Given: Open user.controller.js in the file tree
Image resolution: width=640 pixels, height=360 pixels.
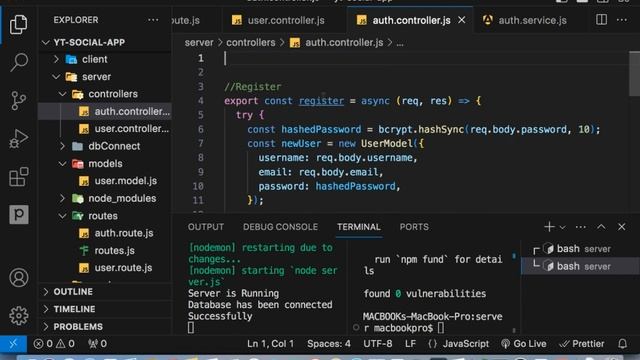Looking at the screenshot, I should pyautogui.click(x=105, y=129).
